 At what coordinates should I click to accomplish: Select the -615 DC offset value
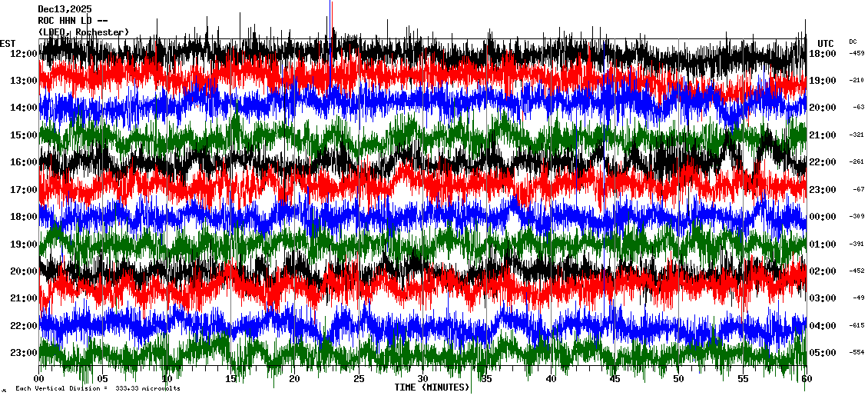pos(856,326)
